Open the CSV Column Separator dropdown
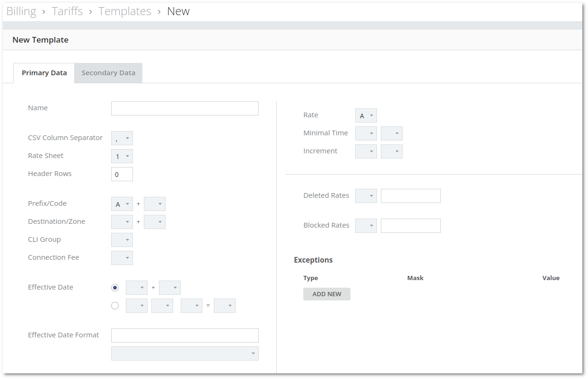Image resolution: width=588 pixels, height=379 pixels. pyautogui.click(x=122, y=138)
